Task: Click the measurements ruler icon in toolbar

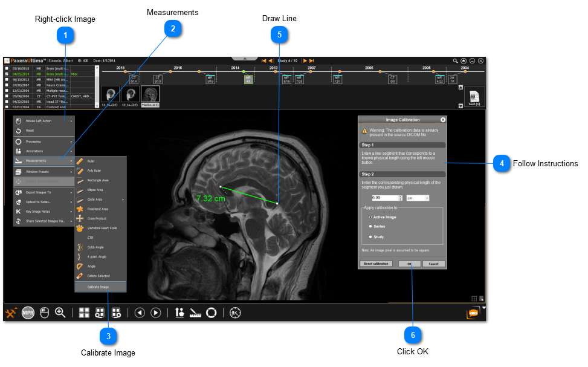Action: [x=196, y=313]
